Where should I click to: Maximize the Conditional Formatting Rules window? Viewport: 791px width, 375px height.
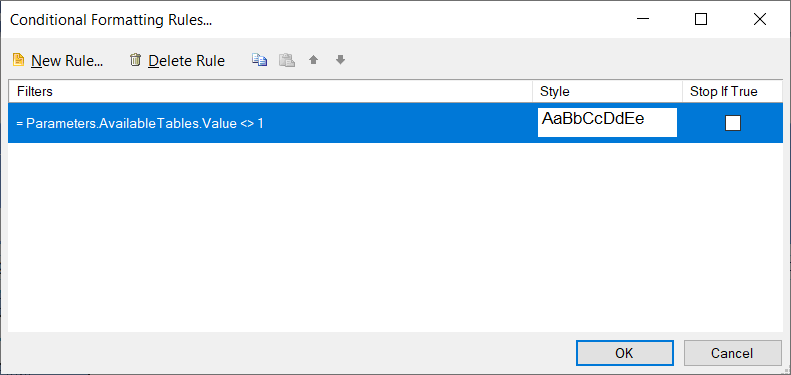click(701, 19)
